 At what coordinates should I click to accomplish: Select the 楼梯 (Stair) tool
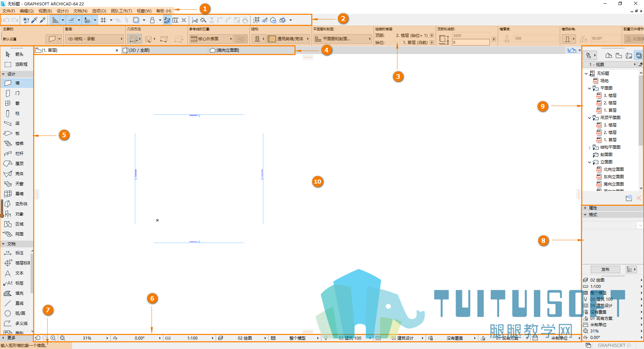pos(17,143)
